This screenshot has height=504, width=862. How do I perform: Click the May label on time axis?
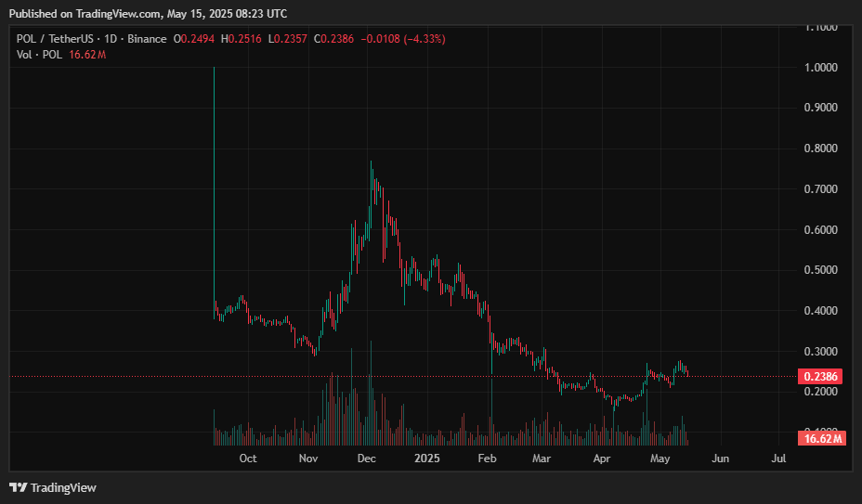click(660, 459)
